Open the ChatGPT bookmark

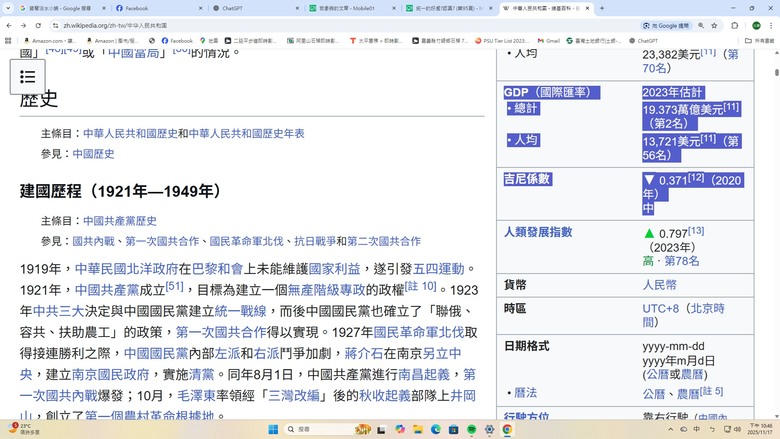643,41
